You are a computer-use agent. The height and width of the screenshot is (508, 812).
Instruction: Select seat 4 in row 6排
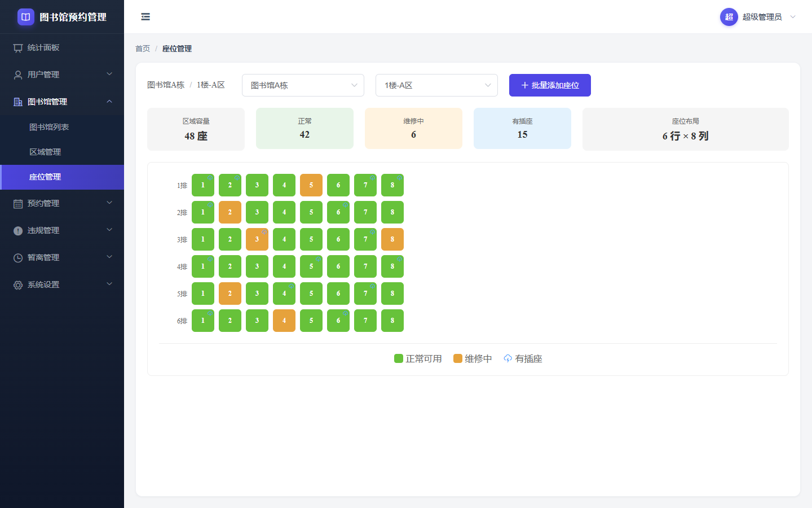[x=284, y=321]
